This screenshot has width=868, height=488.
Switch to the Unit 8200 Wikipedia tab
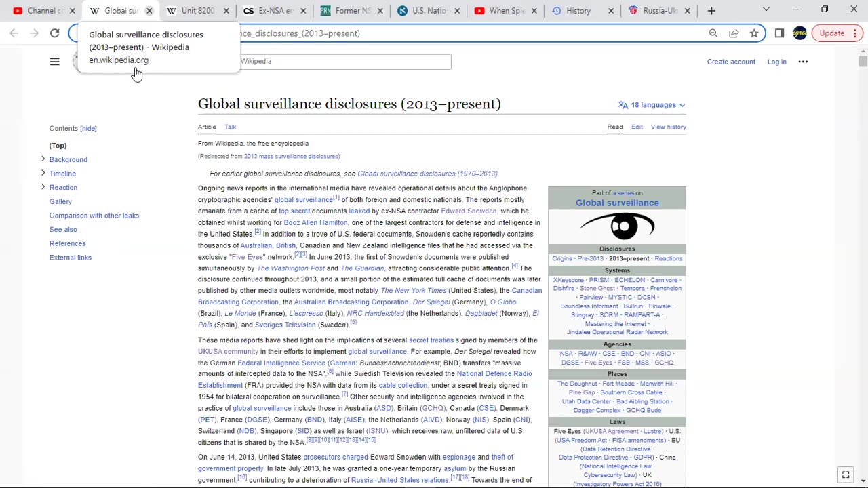(x=192, y=11)
